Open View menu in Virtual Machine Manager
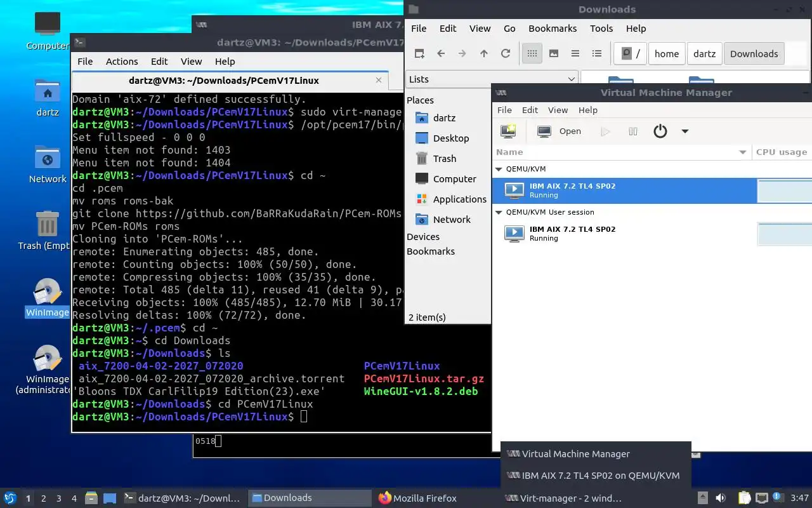This screenshot has height=508, width=812. (558, 110)
